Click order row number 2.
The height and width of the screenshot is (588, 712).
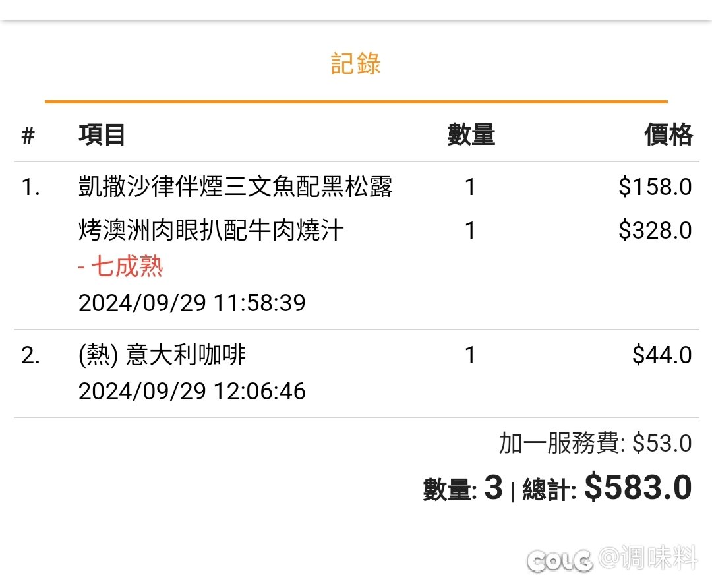30,355
